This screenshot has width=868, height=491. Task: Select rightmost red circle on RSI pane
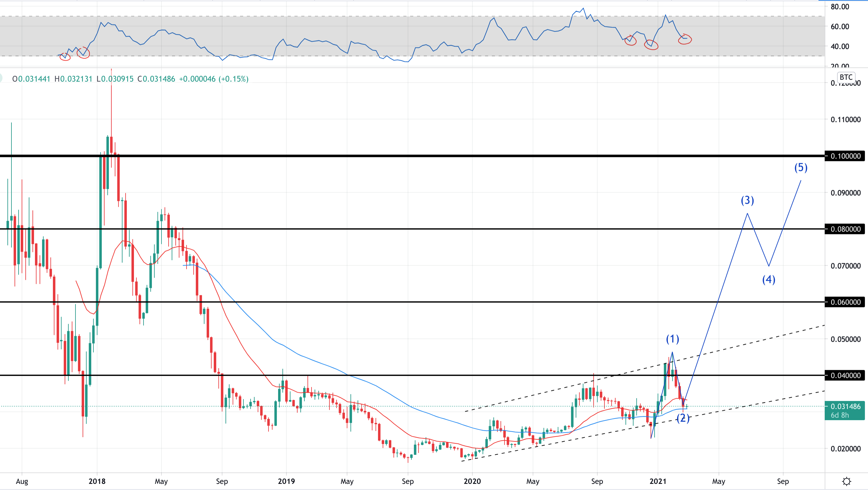pyautogui.click(x=685, y=39)
